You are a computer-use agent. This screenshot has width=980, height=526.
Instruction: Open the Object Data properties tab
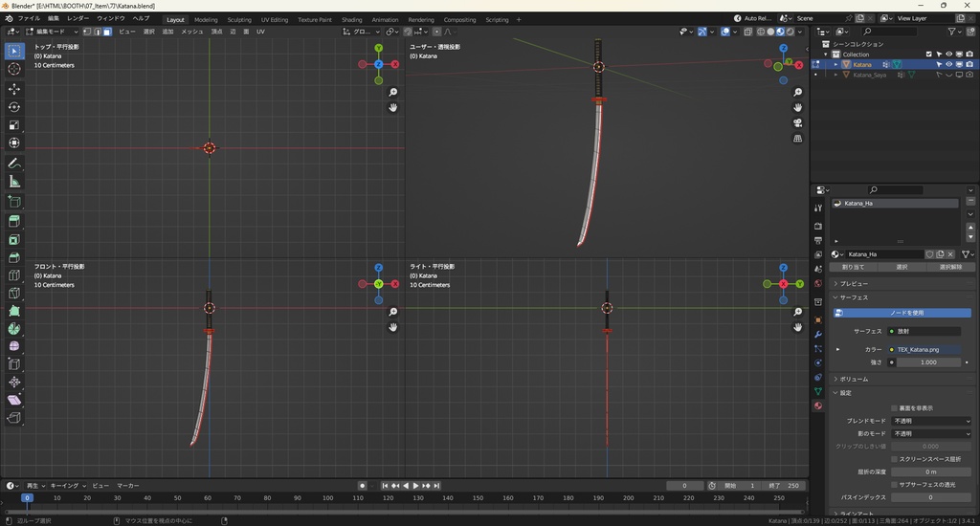pos(818,392)
